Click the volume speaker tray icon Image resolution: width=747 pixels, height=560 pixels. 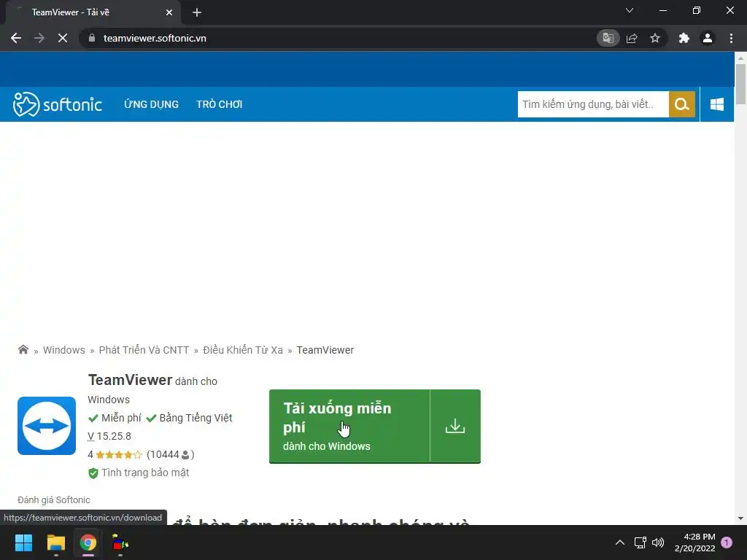(x=658, y=542)
